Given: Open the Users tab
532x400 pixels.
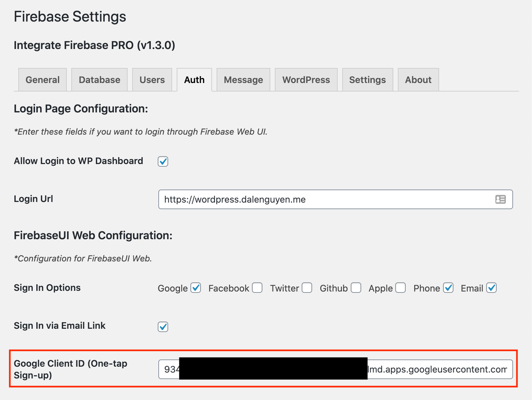Looking at the screenshot, I should pyautogui.click(x=152, y=80).
